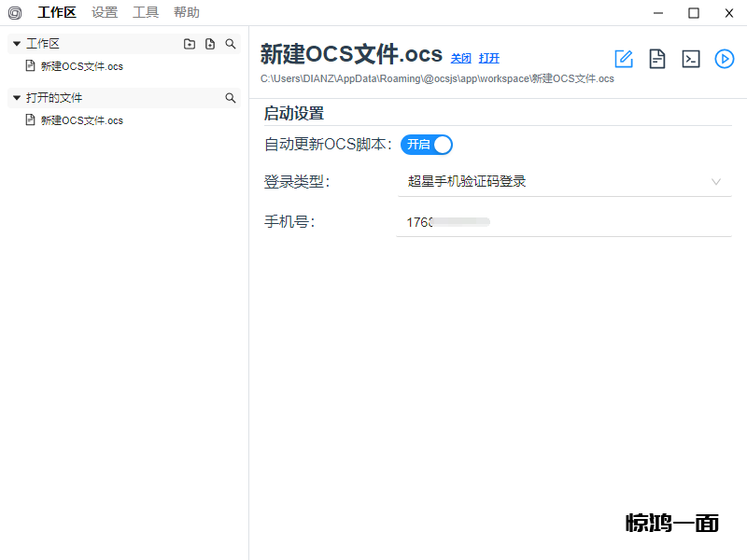Toggle the 自动更新OCS脚本 switch off

coord(427,144)
